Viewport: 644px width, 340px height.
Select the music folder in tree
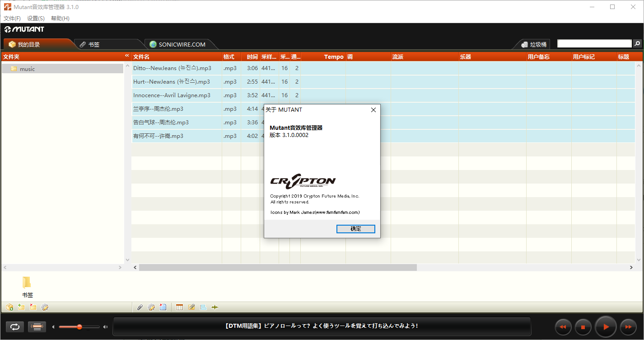pyautogui.click(x=62, y=69)
